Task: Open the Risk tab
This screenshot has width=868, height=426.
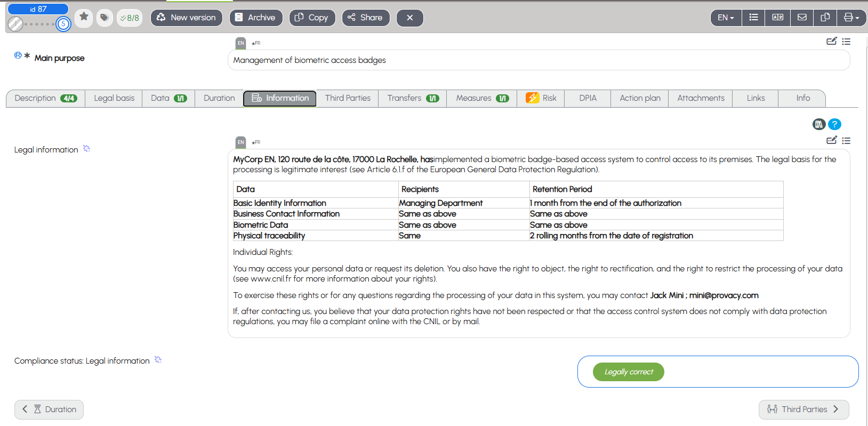Action: coord(541,98)
